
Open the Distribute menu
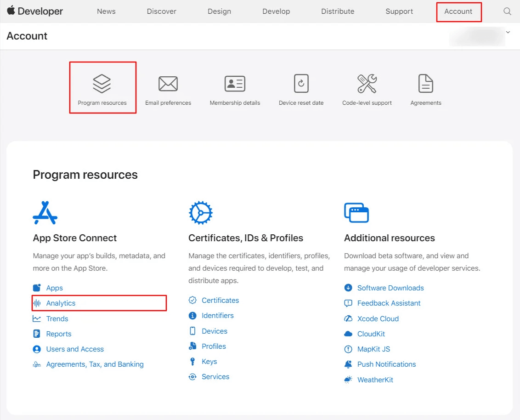pos(338,11)
